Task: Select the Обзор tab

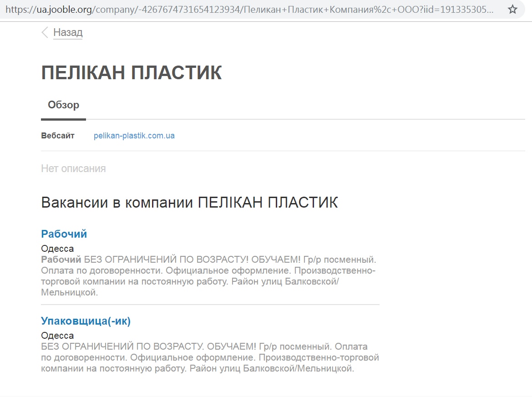Action: (x=63, y=105)
